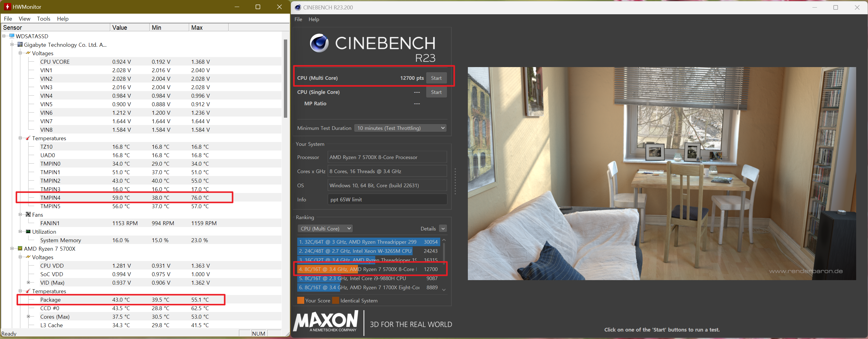The width and height of the screenshot is (868, 339).
Task: Expand the VID (Max) tree node
Action: pyautogui.click(x=28, y=283)
